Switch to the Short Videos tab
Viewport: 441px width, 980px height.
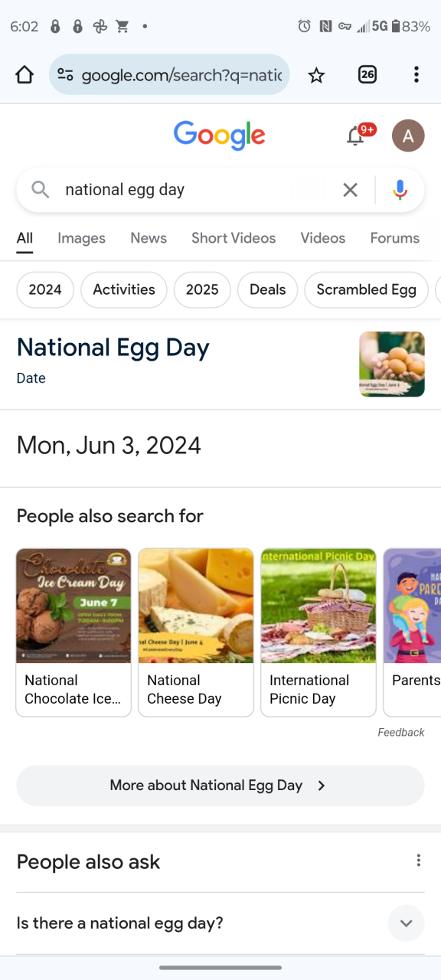point(234,238)
